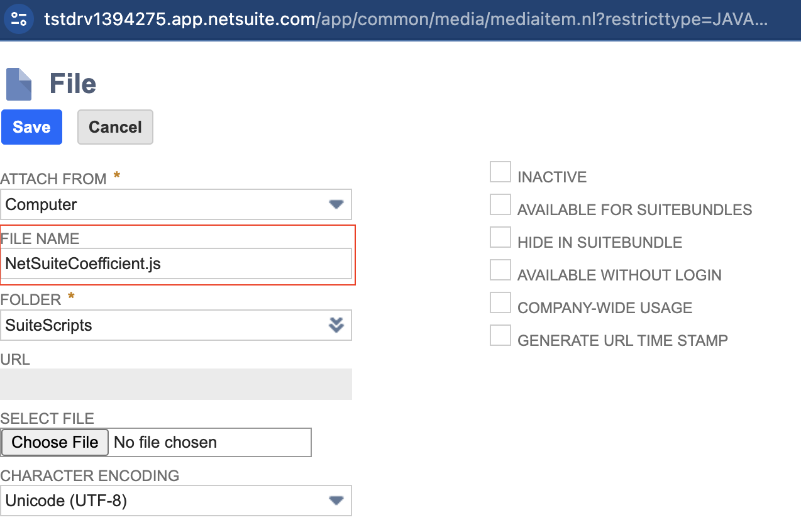Save the file record
The height and width of the screenshot is (532, 801).
pos(31,127)
